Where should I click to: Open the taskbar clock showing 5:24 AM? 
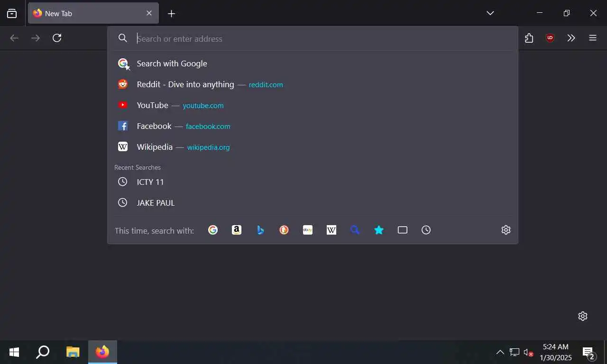click(x=556, y=352)
